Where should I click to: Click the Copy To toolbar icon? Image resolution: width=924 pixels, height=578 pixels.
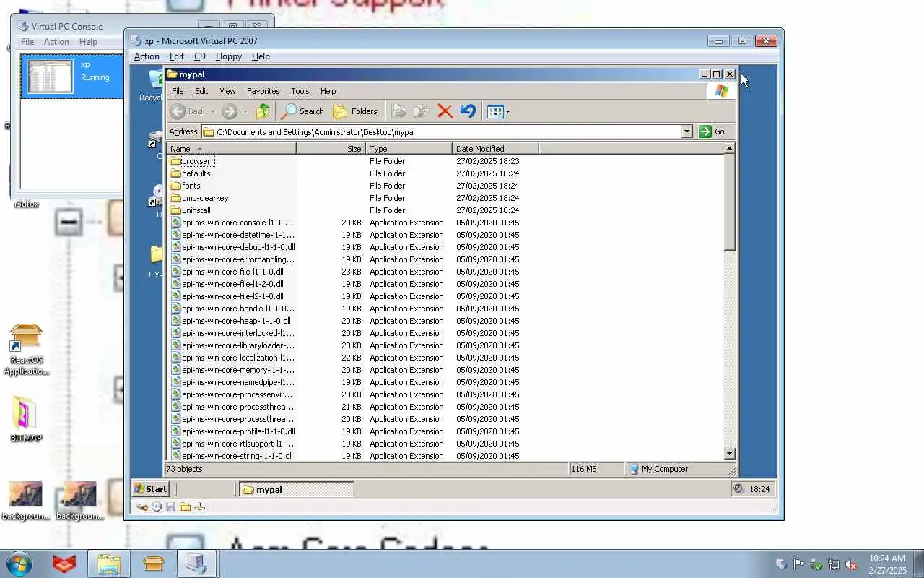point(422,111)
